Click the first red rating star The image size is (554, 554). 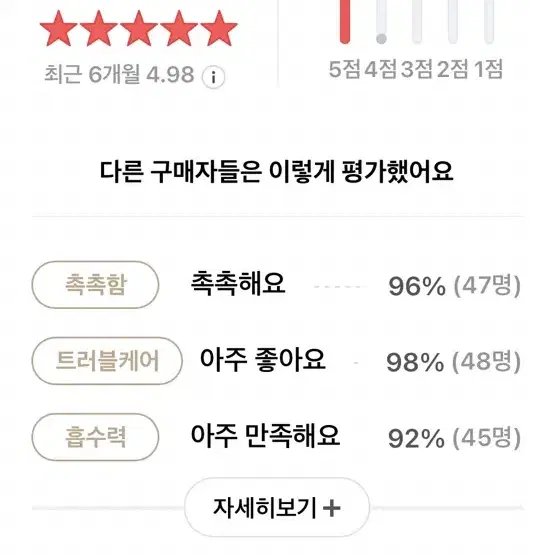59,29
